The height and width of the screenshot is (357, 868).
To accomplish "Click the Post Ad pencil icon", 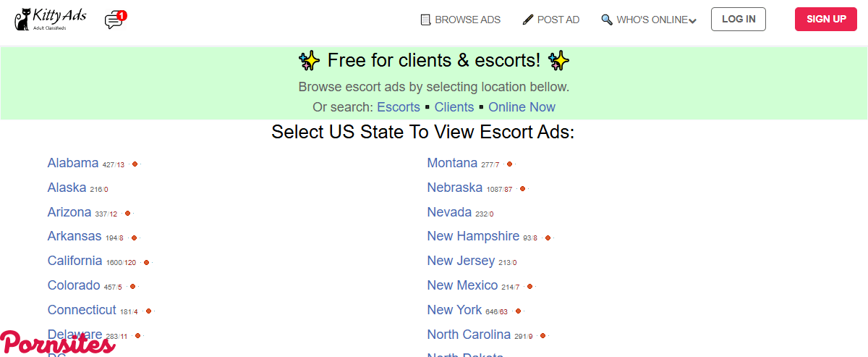I will click(528, 20).
